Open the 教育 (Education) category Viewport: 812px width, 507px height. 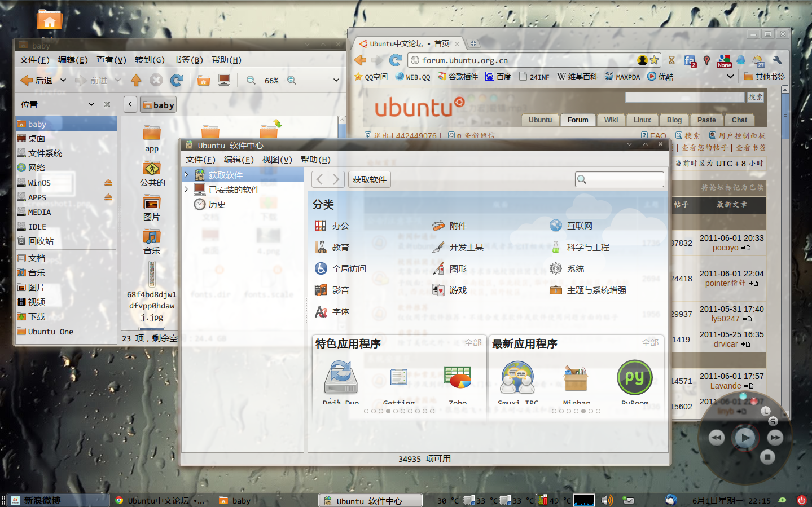(x=332, y=247)
